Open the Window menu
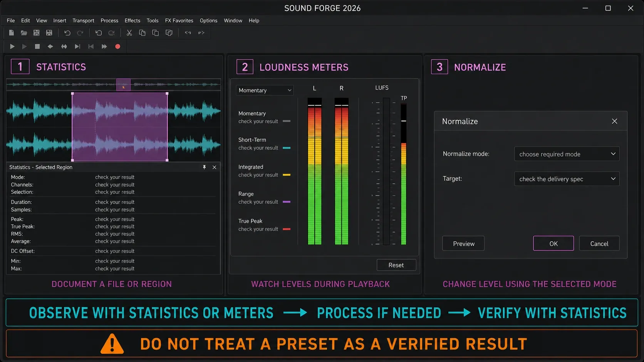Image resolution: width=644 pixels, height=362 pixels. pyautogui.click(x=233, y=20)
